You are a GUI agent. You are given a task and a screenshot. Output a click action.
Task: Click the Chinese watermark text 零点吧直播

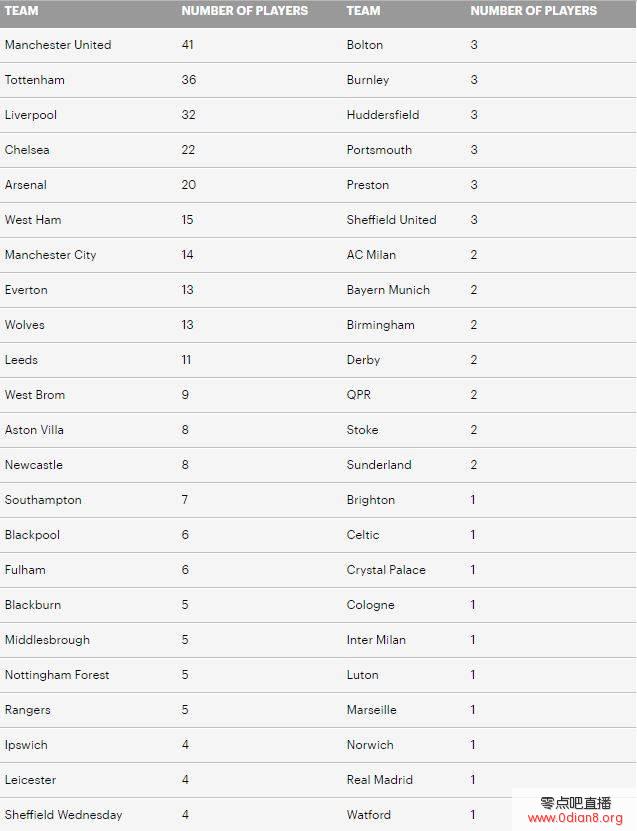[x=575, y=803]
